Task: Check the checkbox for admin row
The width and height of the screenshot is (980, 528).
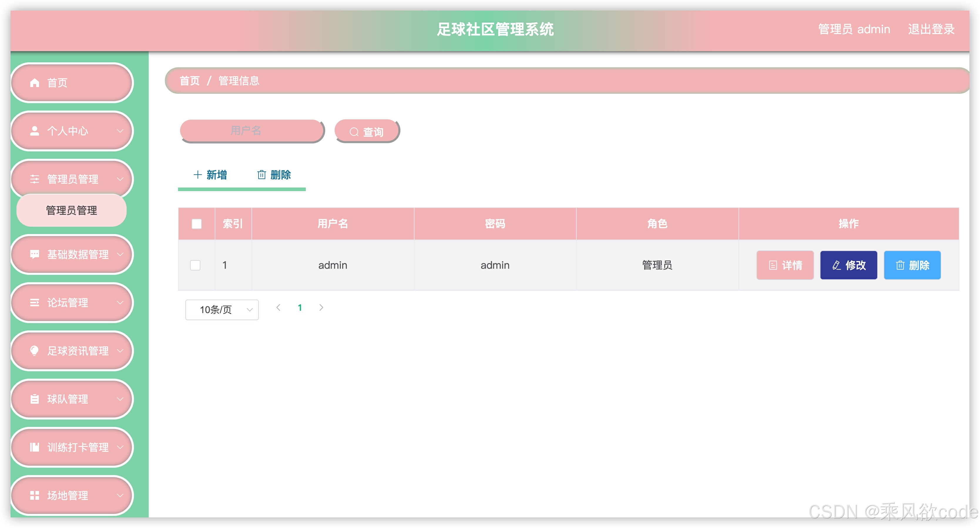Action: 196,265
